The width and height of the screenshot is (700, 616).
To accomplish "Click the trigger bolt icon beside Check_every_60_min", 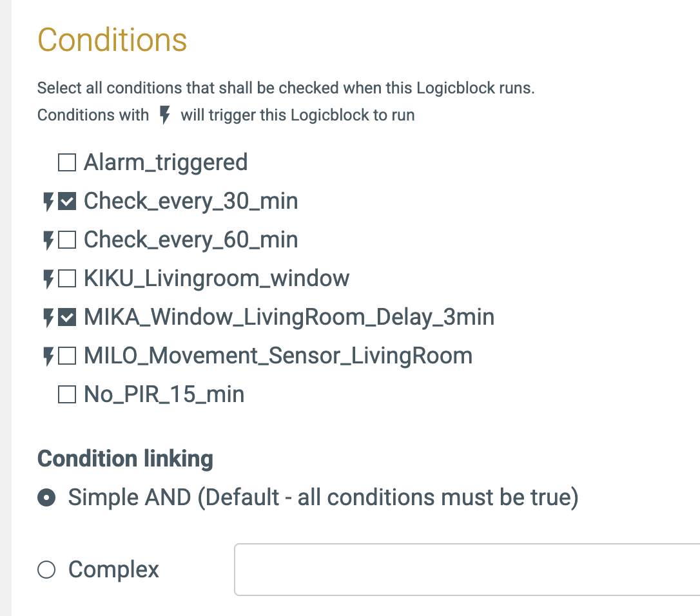I will point(48,240).
